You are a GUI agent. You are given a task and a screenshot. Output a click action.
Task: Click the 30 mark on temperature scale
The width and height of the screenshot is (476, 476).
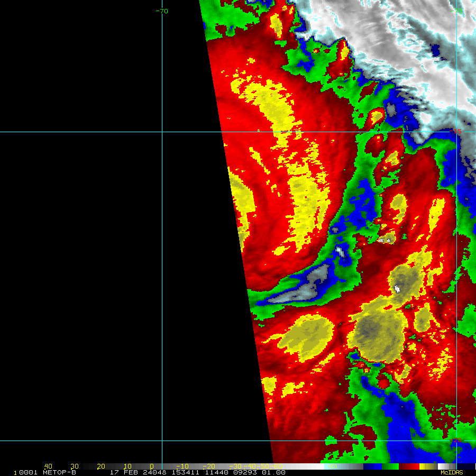(x=75, y=466)
